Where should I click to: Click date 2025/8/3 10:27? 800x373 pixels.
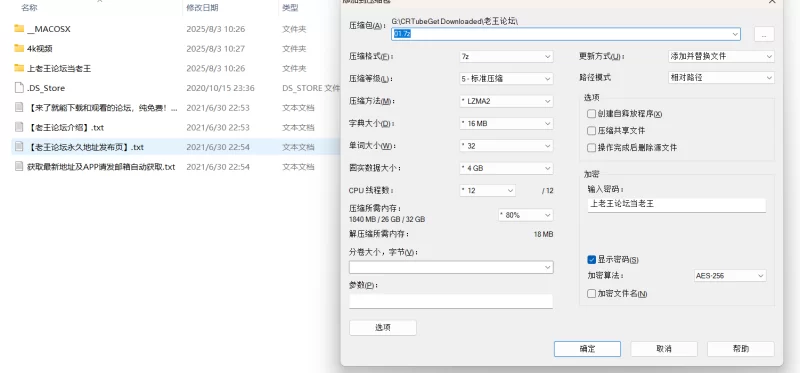coord(216,48)
